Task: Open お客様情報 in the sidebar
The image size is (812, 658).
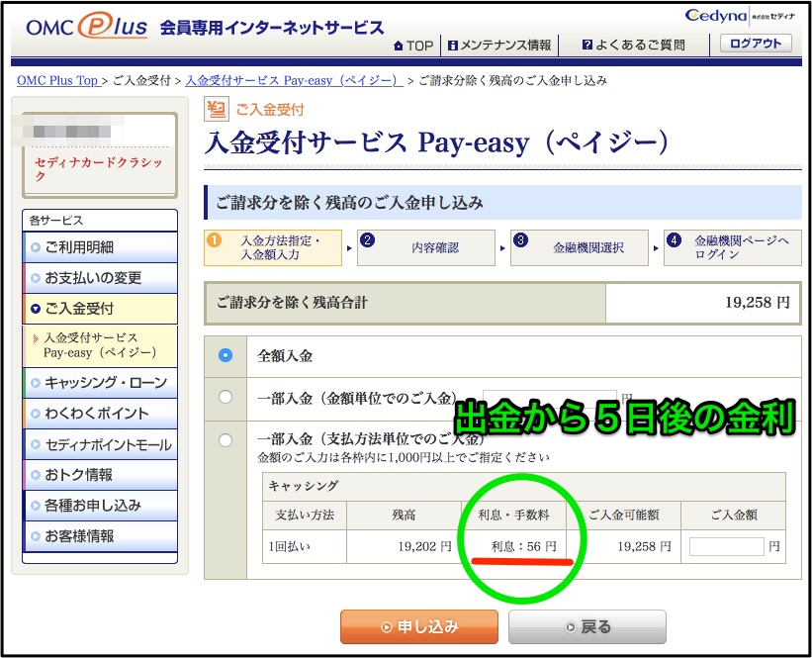Action: pyautogui.click(x=100, y=536)
